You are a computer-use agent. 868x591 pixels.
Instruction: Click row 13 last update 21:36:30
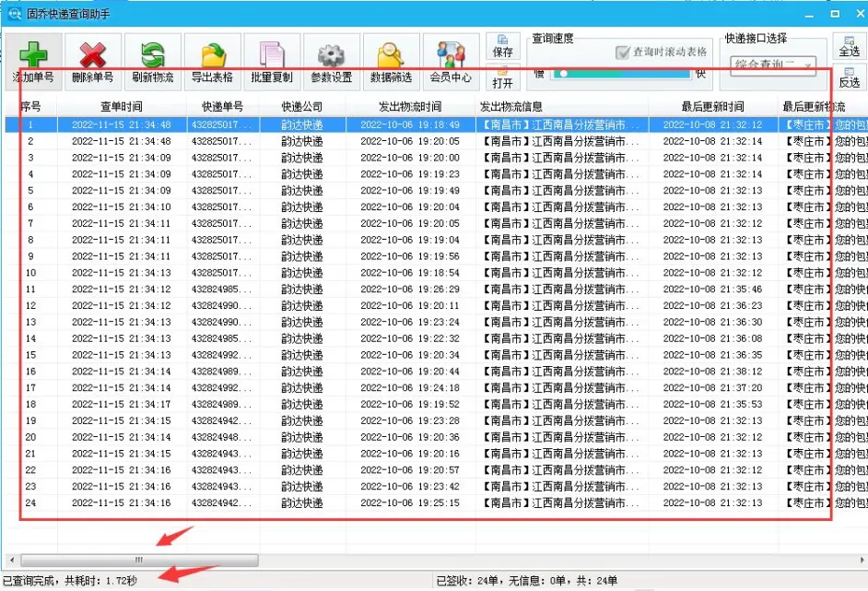713,323
